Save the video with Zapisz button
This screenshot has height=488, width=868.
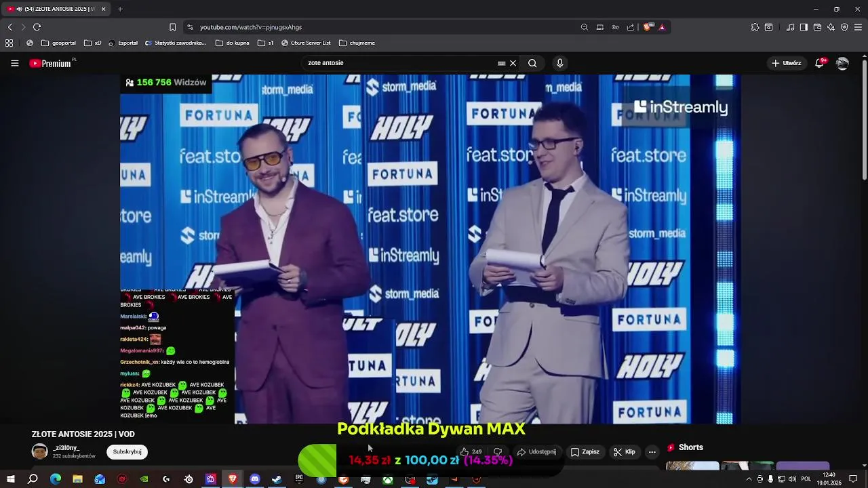tap(585, 452)
